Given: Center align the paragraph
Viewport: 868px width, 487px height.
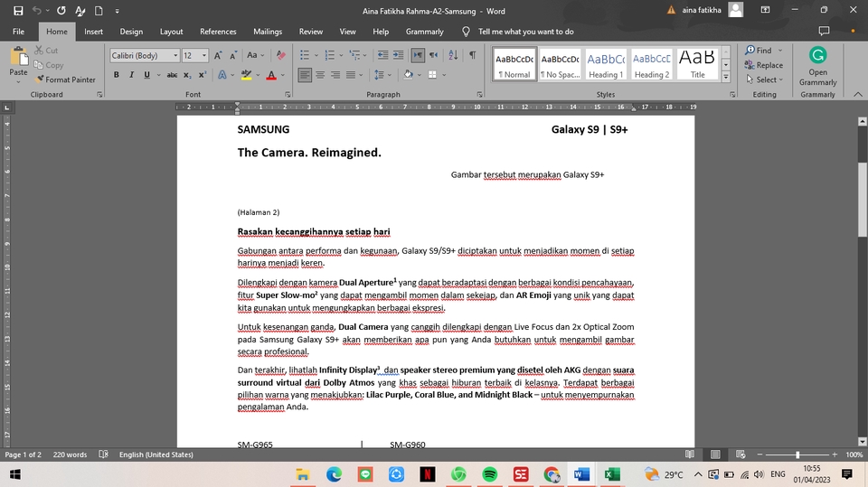Looking at the screenshot, I should pos(320,75).
